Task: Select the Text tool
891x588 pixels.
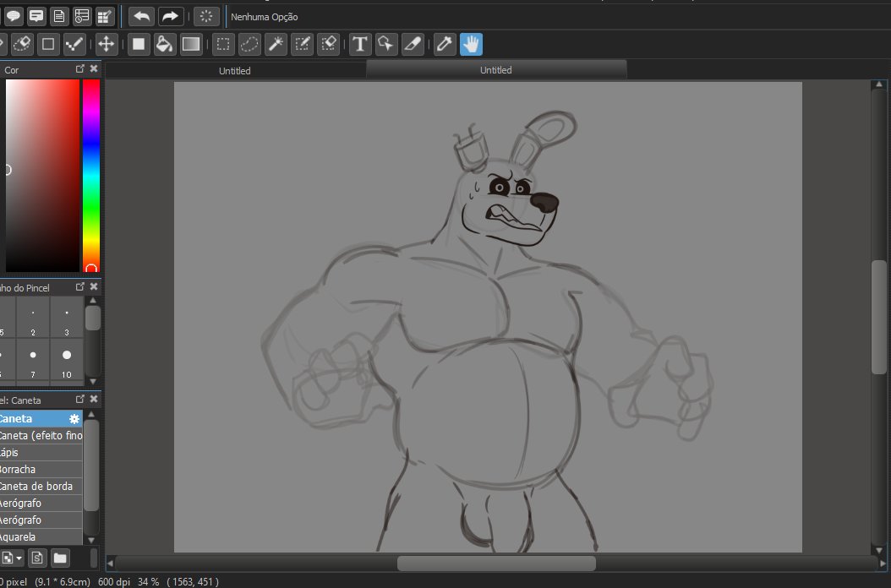Action: 359,44
